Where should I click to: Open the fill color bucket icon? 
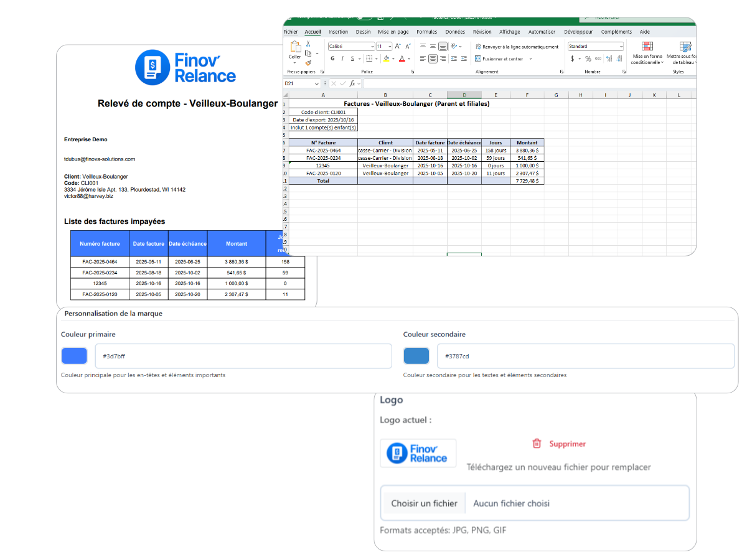(x=385, y=58)
